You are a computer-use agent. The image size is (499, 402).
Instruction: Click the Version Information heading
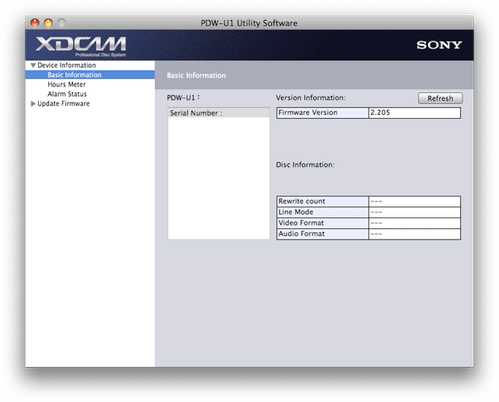pyautogui.click(x=311, y=98)
